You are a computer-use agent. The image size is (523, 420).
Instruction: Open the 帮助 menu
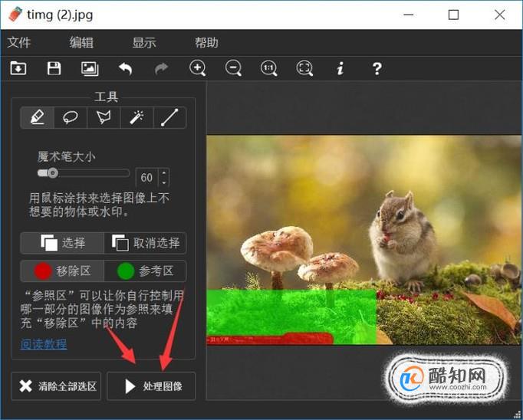(206, 43)
